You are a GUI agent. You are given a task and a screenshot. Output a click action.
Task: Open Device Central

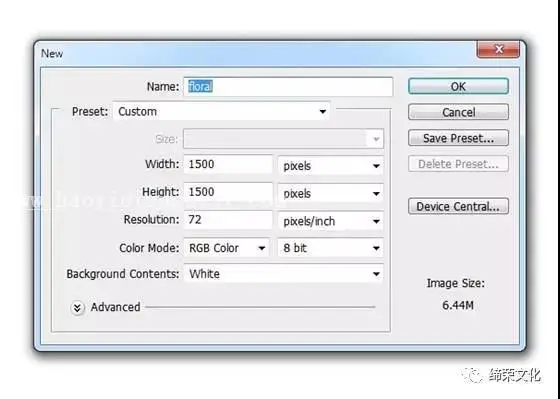pos(458,206)
